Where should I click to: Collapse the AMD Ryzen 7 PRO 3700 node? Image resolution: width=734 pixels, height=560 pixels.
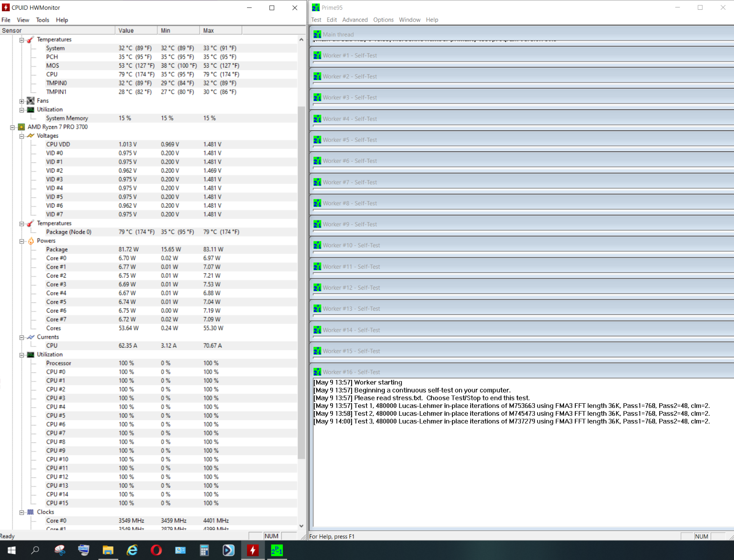click(13, 127)
